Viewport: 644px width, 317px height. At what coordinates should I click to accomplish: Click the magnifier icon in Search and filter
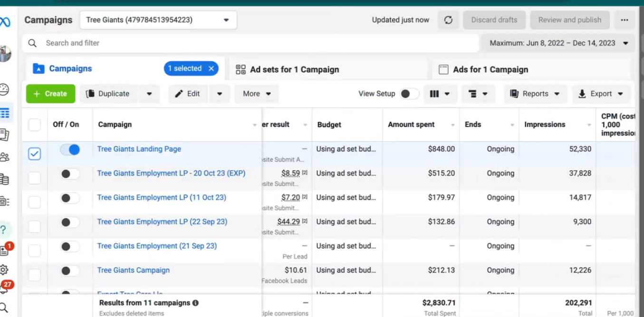pos(32,43)
